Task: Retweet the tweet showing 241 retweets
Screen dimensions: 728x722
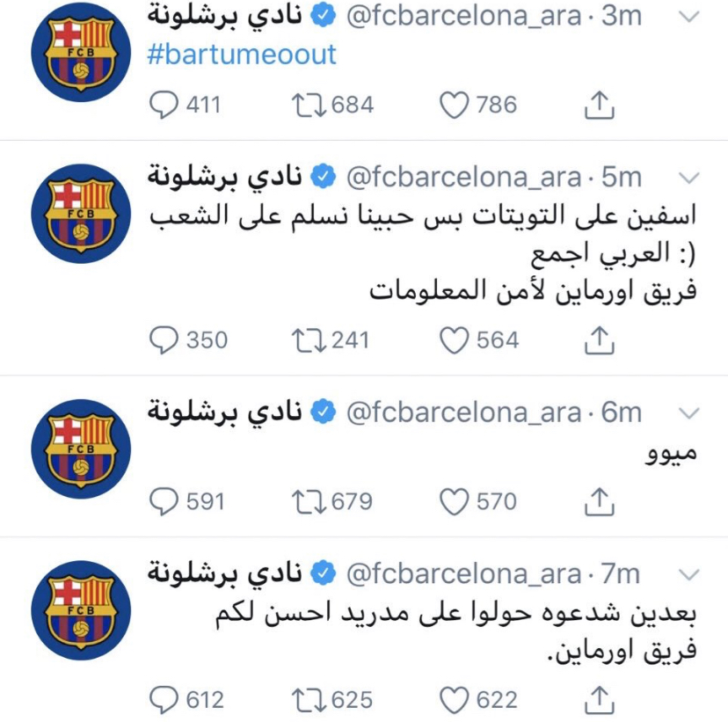Action: pos(309,339)
